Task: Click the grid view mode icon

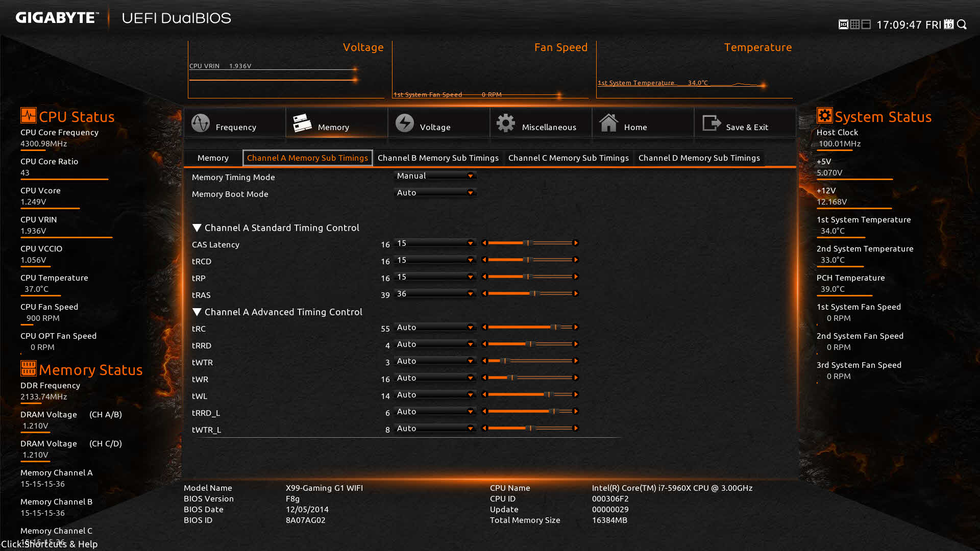Action: point(855,24)
